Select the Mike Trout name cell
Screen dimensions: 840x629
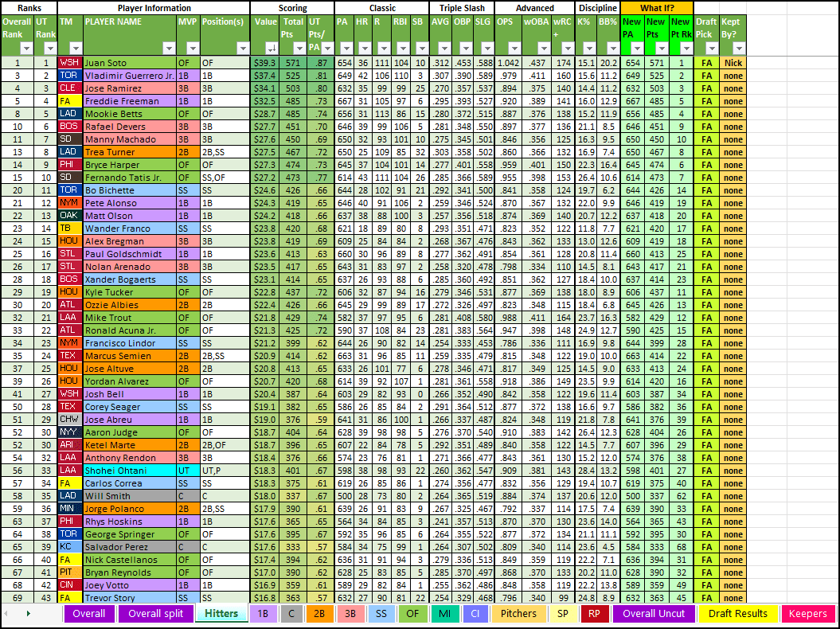130,318
